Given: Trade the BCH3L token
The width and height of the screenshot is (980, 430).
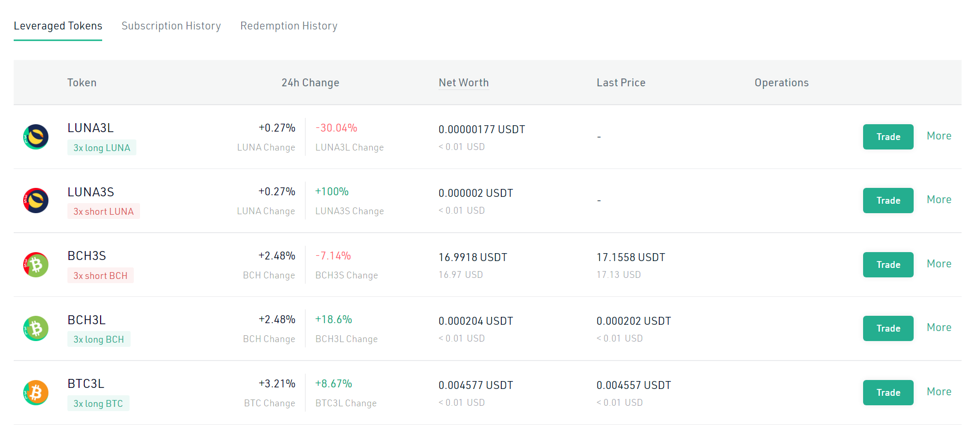Looking at the screenshot, I should point(888,328).
